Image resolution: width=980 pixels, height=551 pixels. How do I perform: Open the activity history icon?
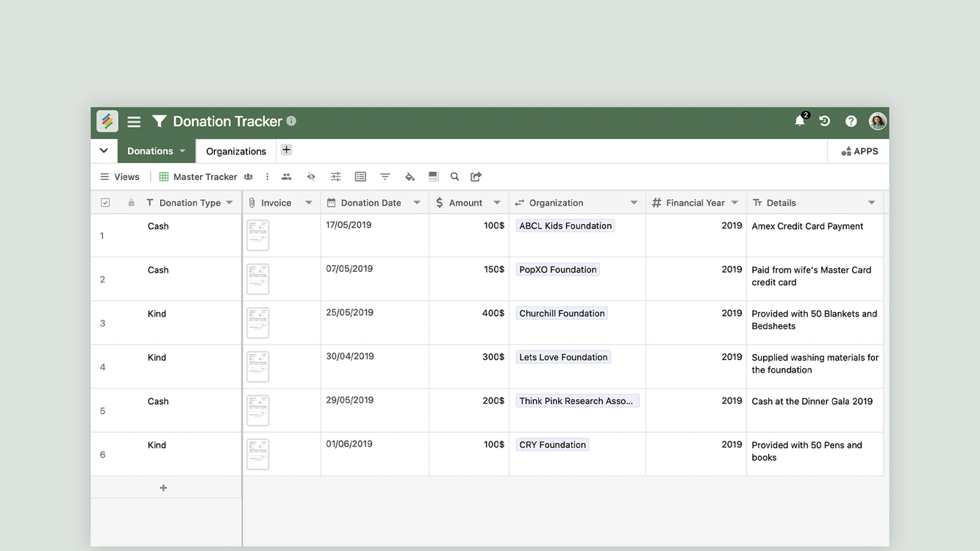(825, 121)
